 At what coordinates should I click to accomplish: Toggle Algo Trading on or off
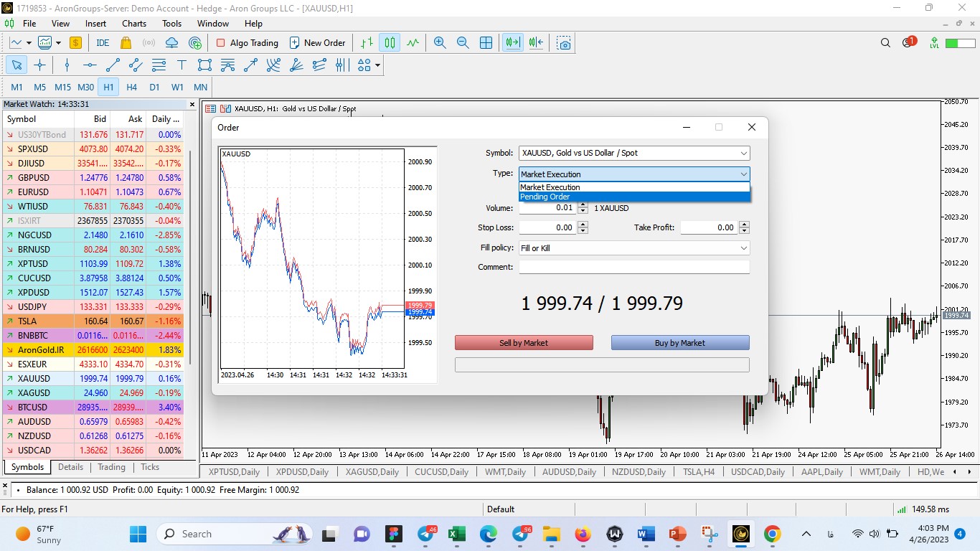[247, 43]
